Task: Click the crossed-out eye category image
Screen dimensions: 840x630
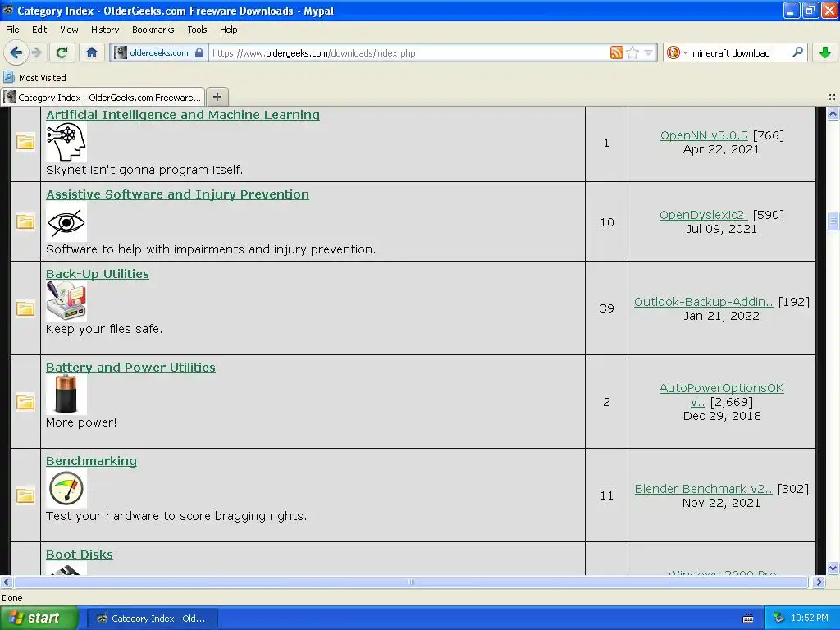Action: pos(66,221)
